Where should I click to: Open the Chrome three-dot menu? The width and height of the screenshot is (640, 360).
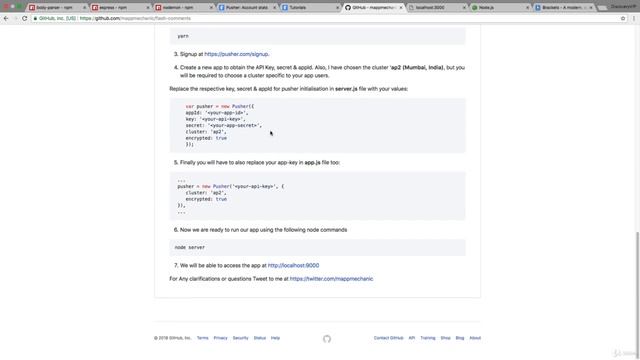point(634,18)
